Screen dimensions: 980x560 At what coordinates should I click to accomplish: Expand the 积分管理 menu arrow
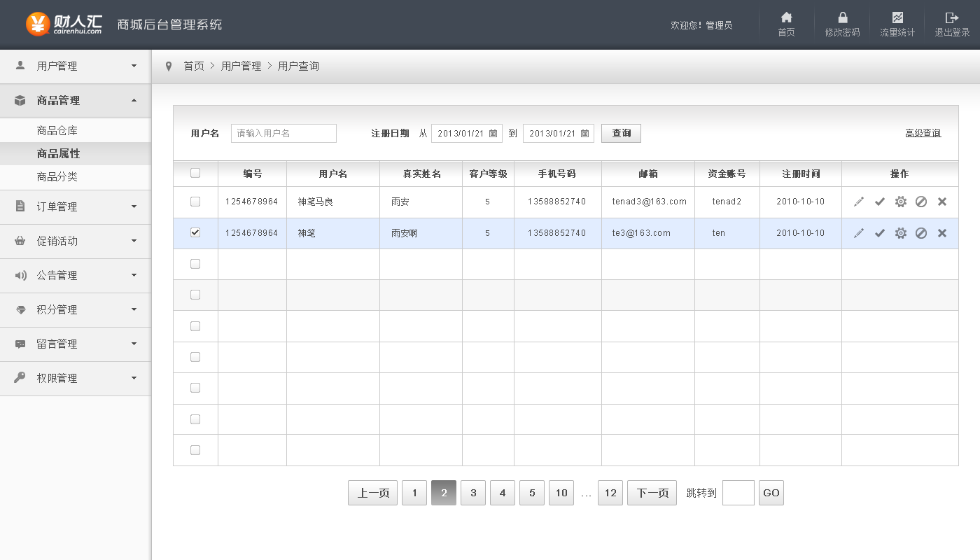[134, 309]
